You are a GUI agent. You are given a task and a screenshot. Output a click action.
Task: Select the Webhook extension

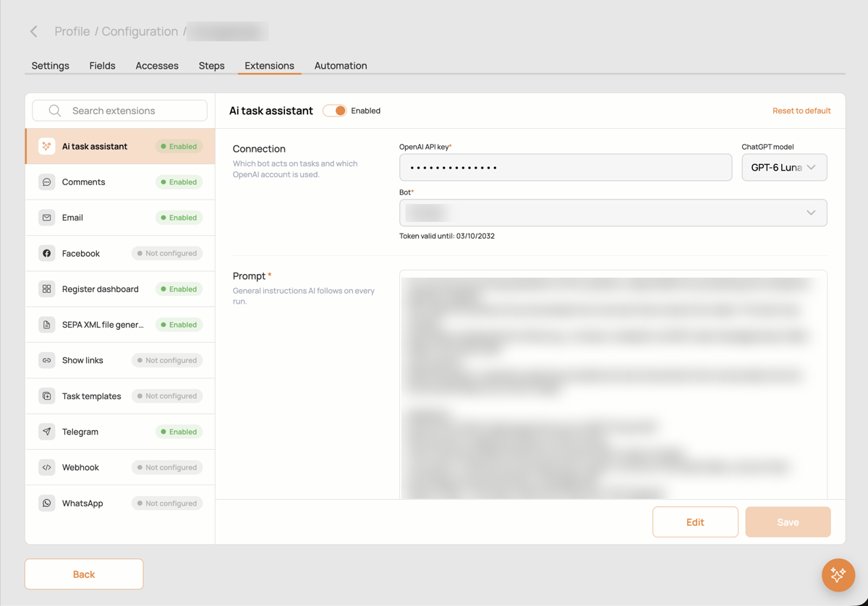120,467
